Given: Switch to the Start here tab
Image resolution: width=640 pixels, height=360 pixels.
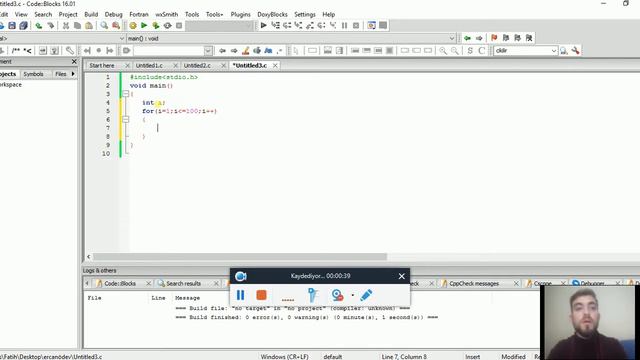Looking at the screenshot, I should pyautogui.click(x=102, y=66).
